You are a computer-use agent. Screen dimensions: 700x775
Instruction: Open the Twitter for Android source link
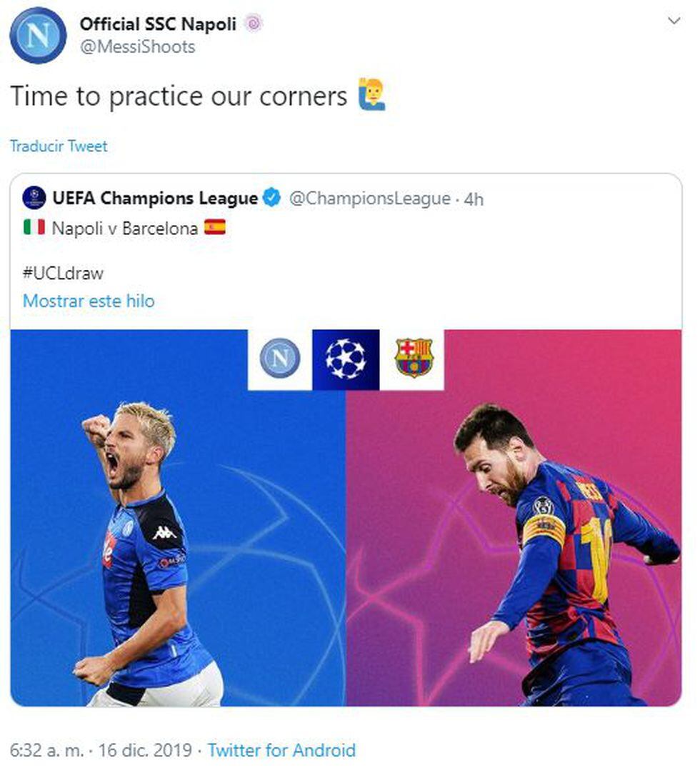coord(281,750)
